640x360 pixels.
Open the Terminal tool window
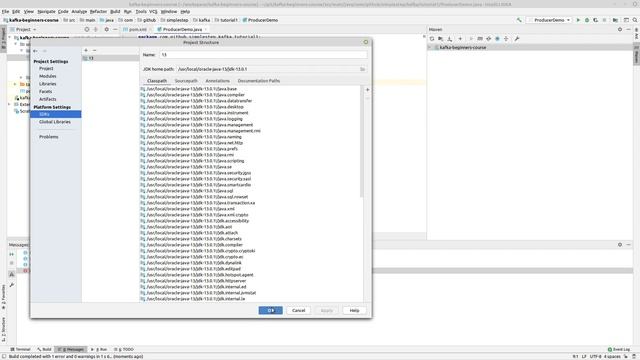click(20, 349)
